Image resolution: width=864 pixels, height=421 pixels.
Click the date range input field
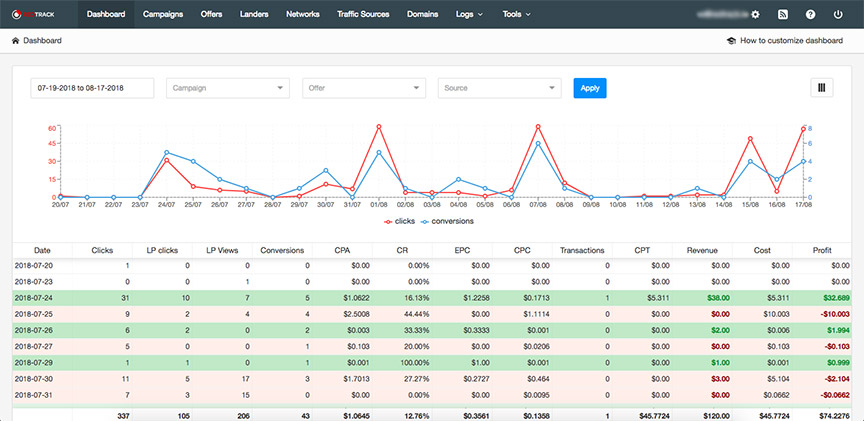pyautogui.click(x=92, y=88)
